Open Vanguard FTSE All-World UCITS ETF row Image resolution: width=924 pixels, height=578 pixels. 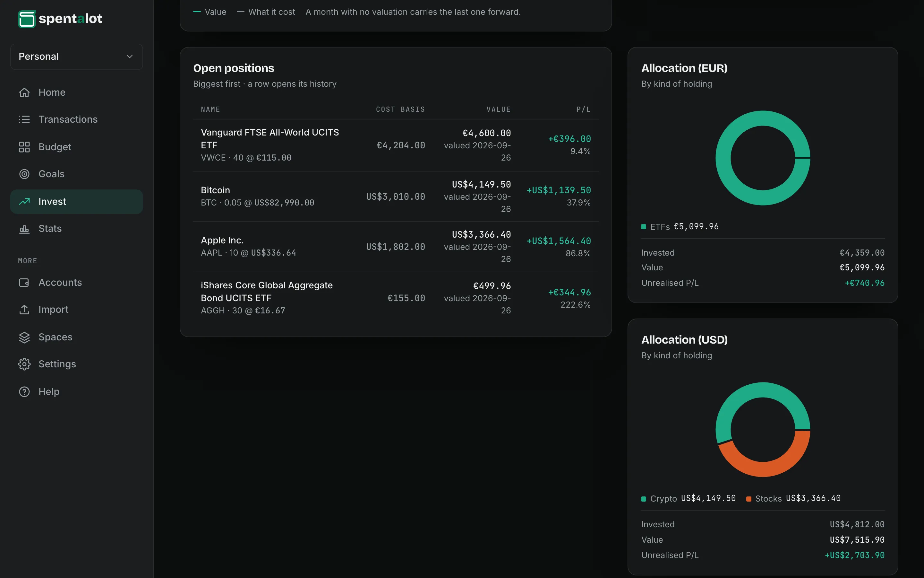(396, 145)
